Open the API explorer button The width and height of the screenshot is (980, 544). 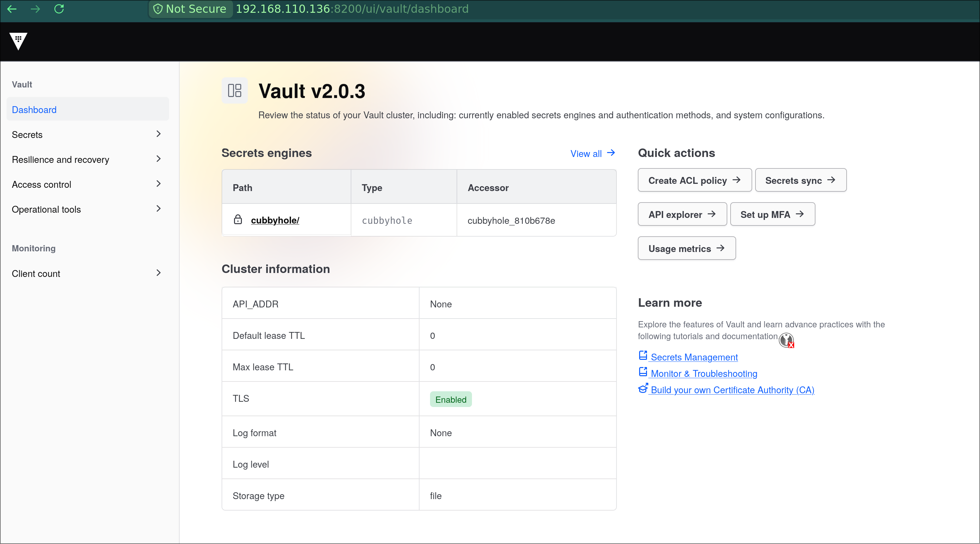click(x=682, y=214)
